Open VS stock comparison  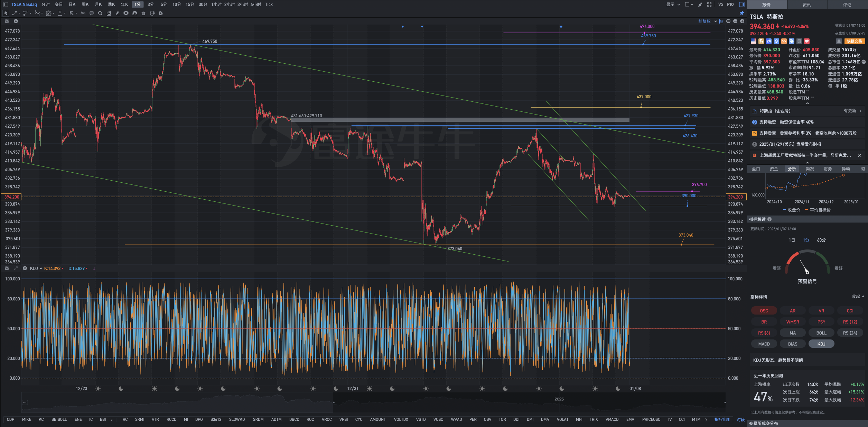click(x=720, y=4)
